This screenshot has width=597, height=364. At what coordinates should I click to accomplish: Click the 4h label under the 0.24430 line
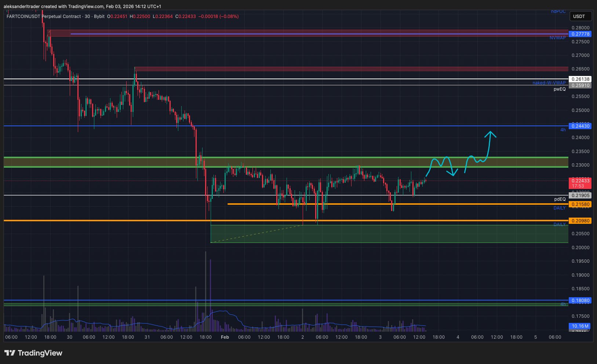[x=563, y=130]
